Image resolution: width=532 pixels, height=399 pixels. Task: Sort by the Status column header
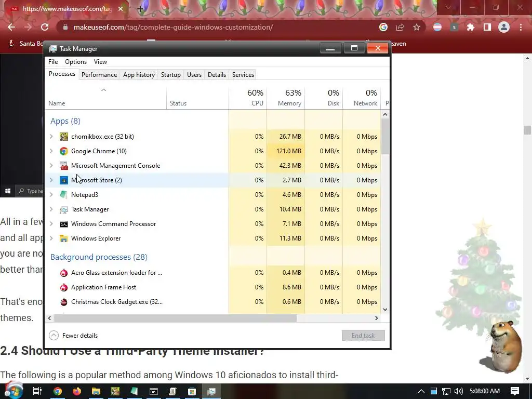point(197,98)
